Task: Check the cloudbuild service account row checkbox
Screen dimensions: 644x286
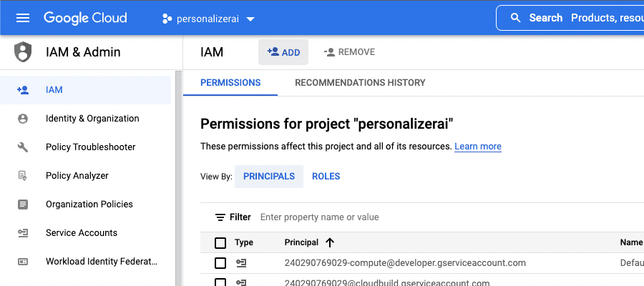Action: 220,282
